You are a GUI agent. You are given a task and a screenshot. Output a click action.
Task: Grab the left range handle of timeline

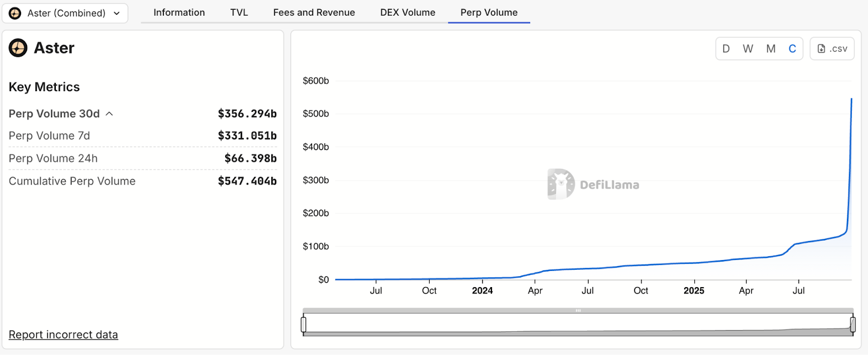coord(304,325)
